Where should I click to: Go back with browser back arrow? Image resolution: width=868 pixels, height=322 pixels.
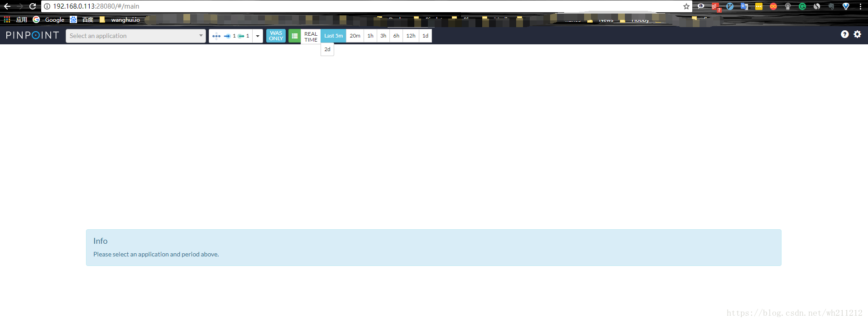(x=7, y=6)
